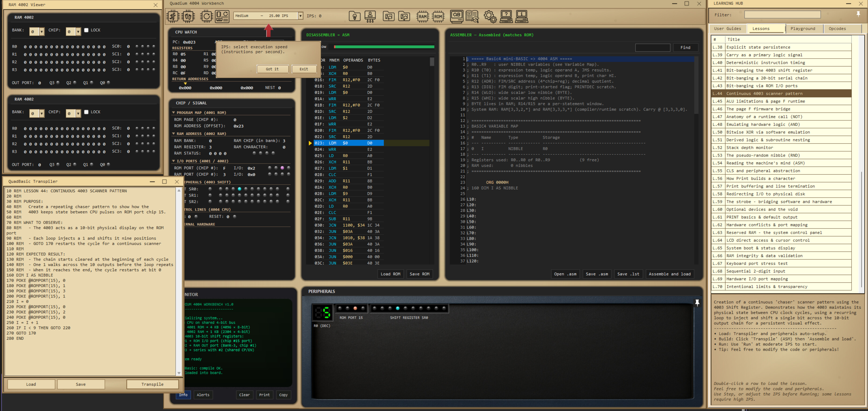Image resolution: width=868 pixels, height=411 pixels.
Task: Click the info computer icon
Action: pyautogui.click(x=522, y=16)
